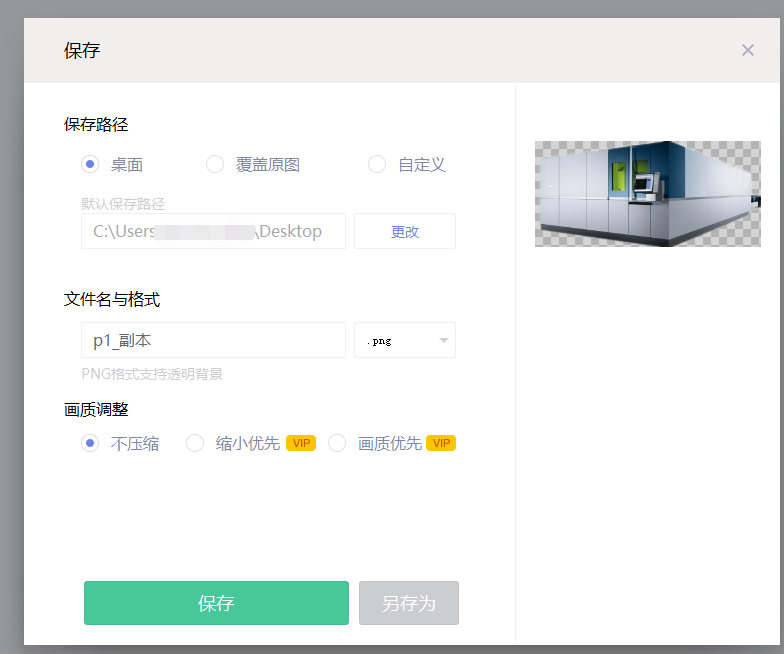Click the 更改 button to change path
Screen dimensions: 784x654
404,231
